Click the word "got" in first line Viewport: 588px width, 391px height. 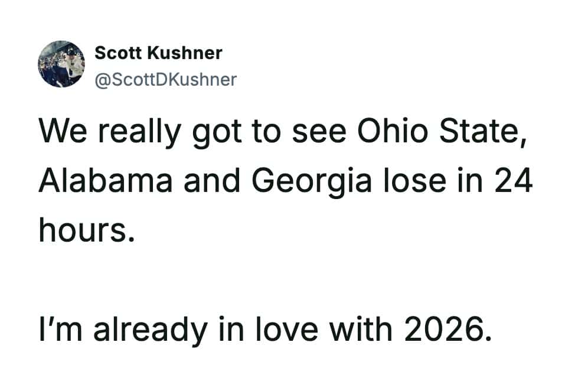pos(217,132)
